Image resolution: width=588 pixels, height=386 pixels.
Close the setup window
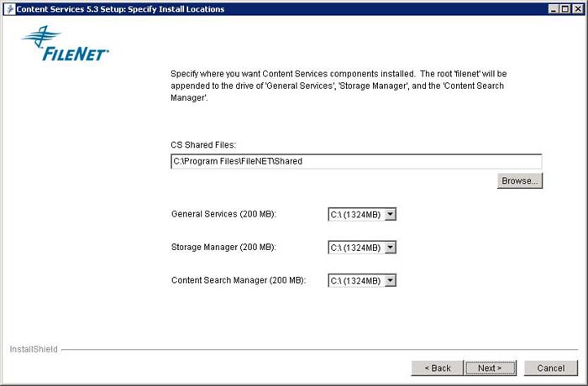click(x=578, y=9)
